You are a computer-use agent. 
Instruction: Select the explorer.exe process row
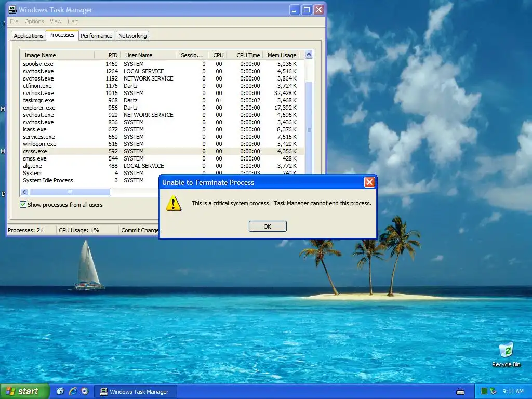(162, 108)
